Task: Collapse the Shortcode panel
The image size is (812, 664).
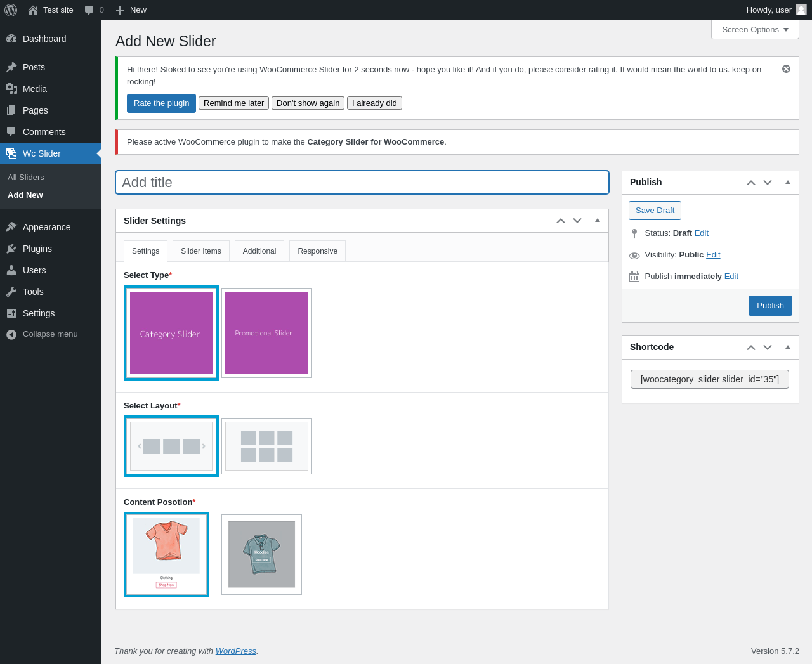Action: (x=787, y=348)
